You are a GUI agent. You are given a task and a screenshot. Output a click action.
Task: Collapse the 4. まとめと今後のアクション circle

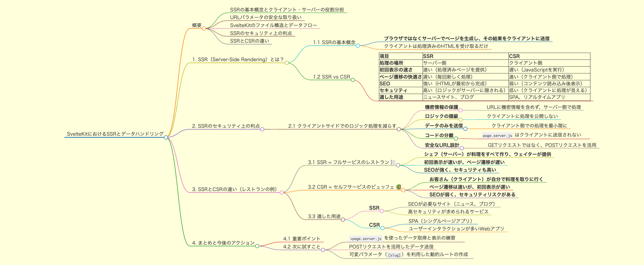pyautogui.click(x=257, y=246)
